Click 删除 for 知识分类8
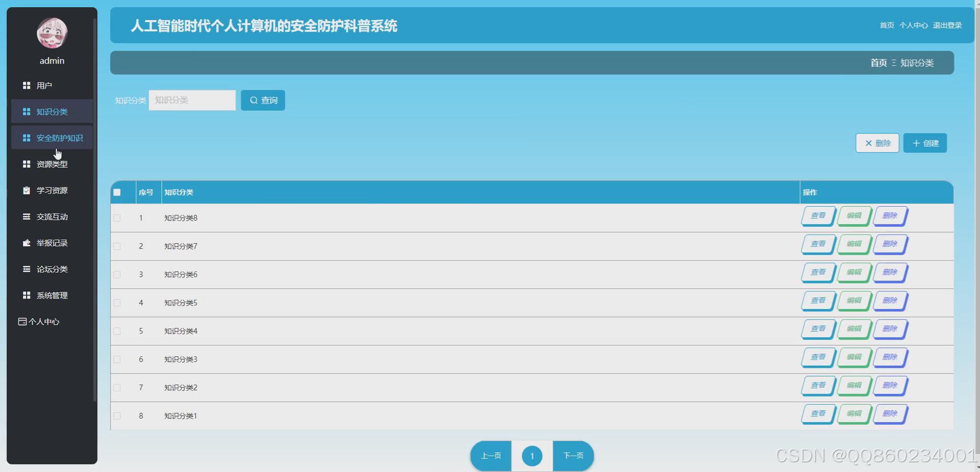This screenshot has height=472, width=980. [890, 216]
